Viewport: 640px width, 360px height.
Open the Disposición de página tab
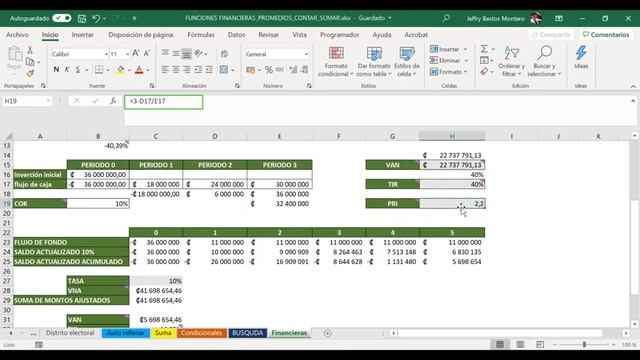[x=140, y=35]
